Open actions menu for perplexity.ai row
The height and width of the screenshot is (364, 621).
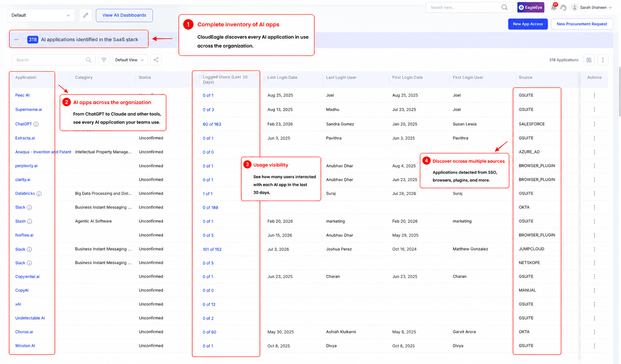click(x=594, y=166)
